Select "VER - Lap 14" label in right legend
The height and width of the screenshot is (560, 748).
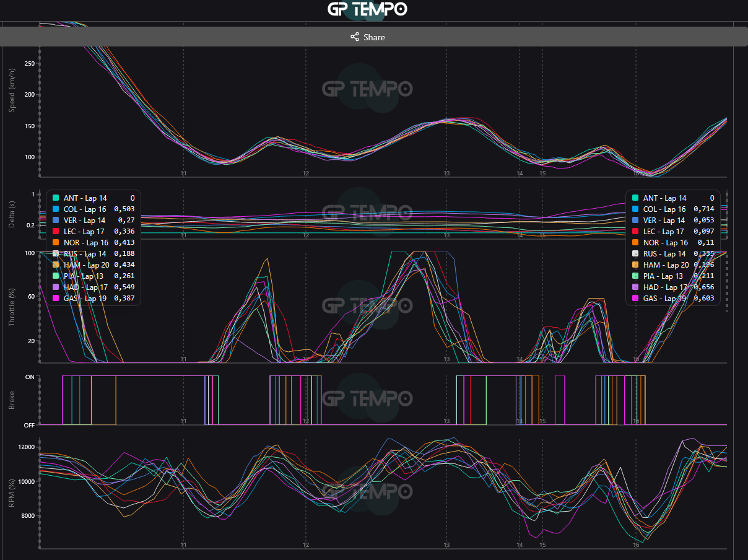(x=664, y=221)
